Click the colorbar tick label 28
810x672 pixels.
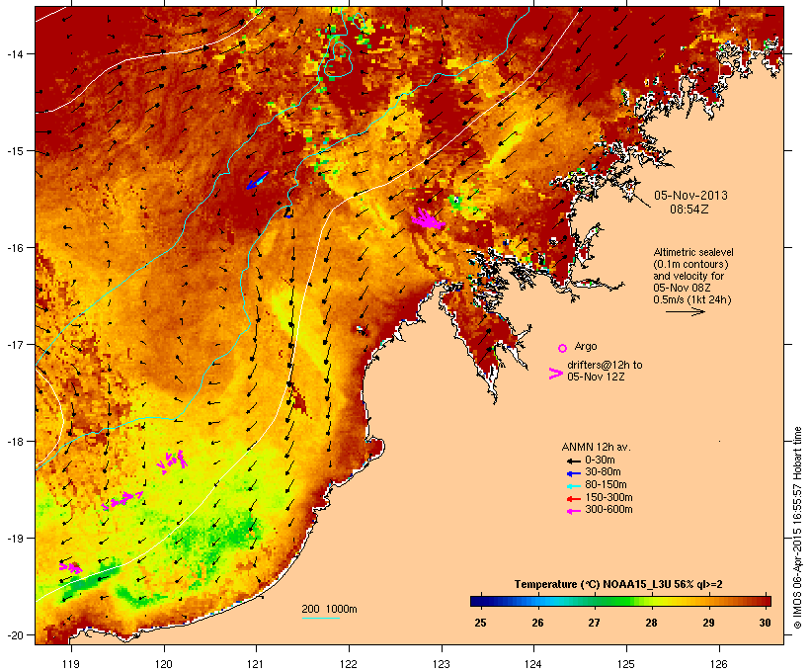click(651, 623)
